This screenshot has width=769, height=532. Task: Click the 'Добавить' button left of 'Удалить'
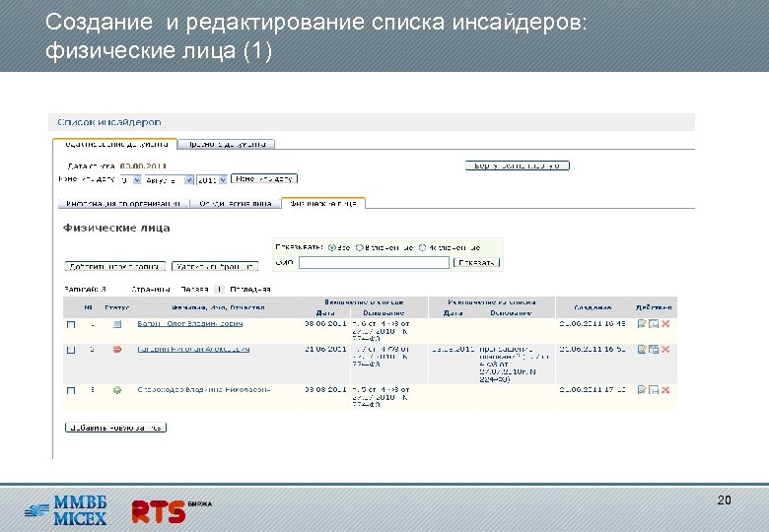pyautogui.click(x=115, y=266)
